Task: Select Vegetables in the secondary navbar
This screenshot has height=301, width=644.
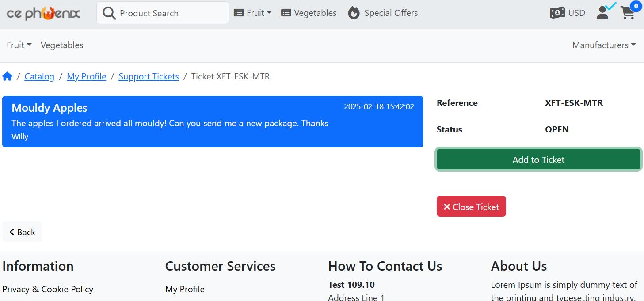Action: pos(62,45)
